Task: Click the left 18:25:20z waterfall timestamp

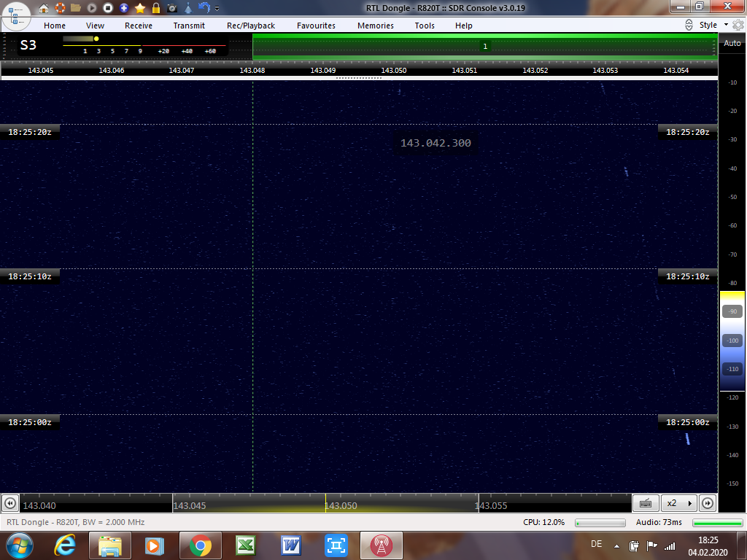Action: [x=29, y=132]
